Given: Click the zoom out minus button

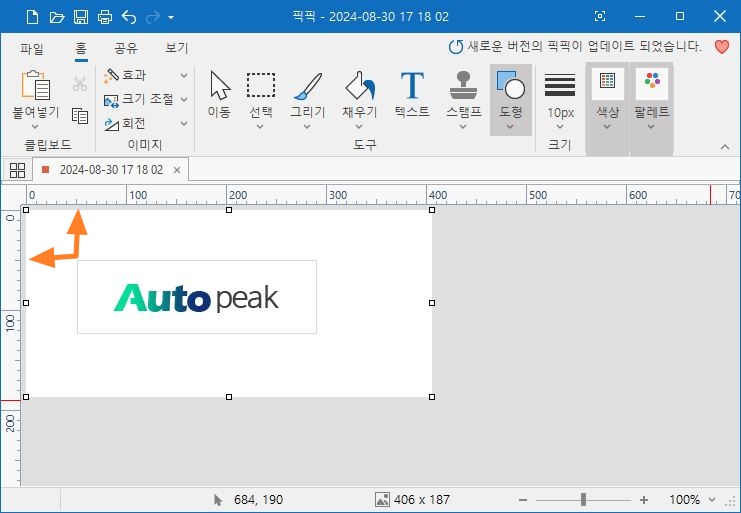Looking at the screenshot, I should (523, 500).
